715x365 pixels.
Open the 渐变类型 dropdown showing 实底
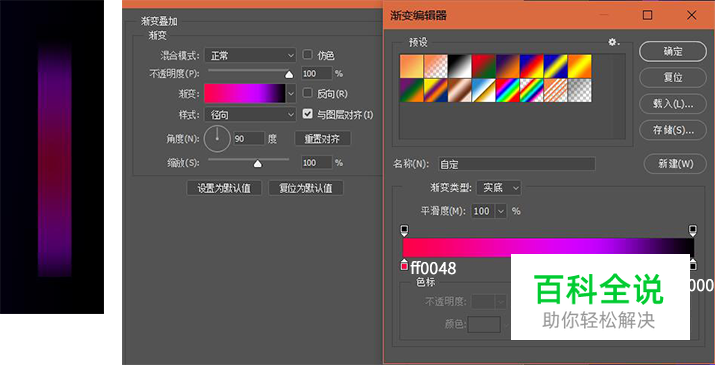pyautogui.click(x=498, y=188)
